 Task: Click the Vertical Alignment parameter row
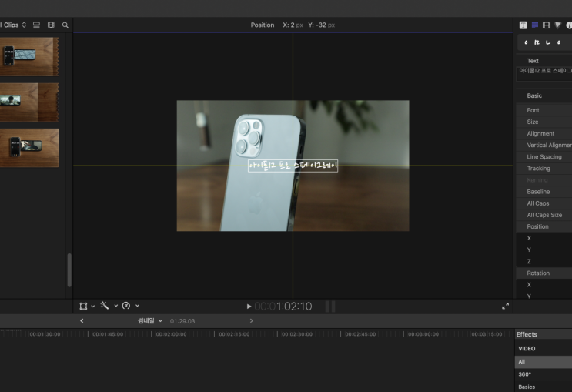click(x=544, y=146)
